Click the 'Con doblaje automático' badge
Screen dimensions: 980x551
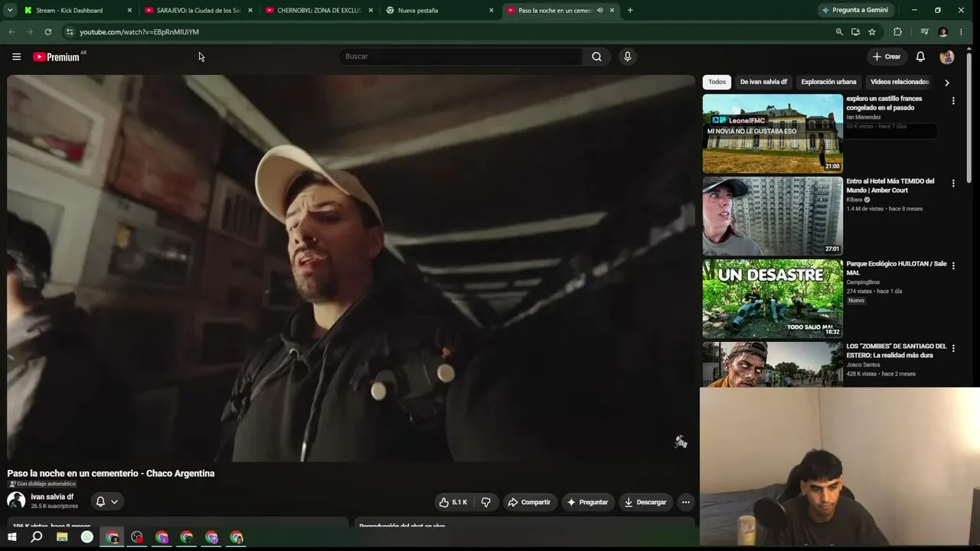tap(42, 484)
